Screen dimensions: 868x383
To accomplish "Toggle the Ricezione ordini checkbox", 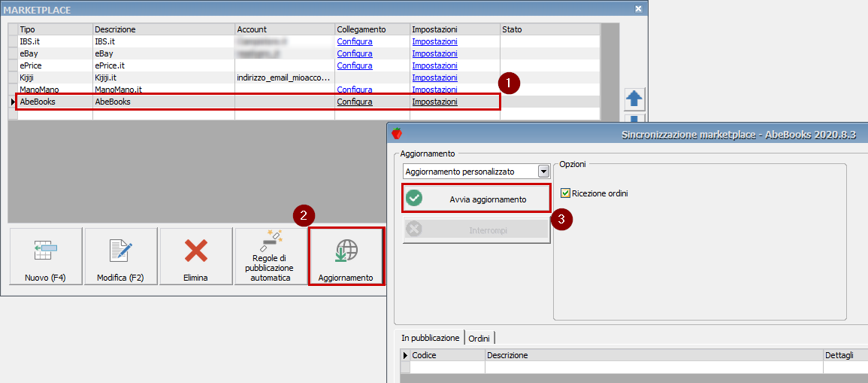I will tap(565, 193).
